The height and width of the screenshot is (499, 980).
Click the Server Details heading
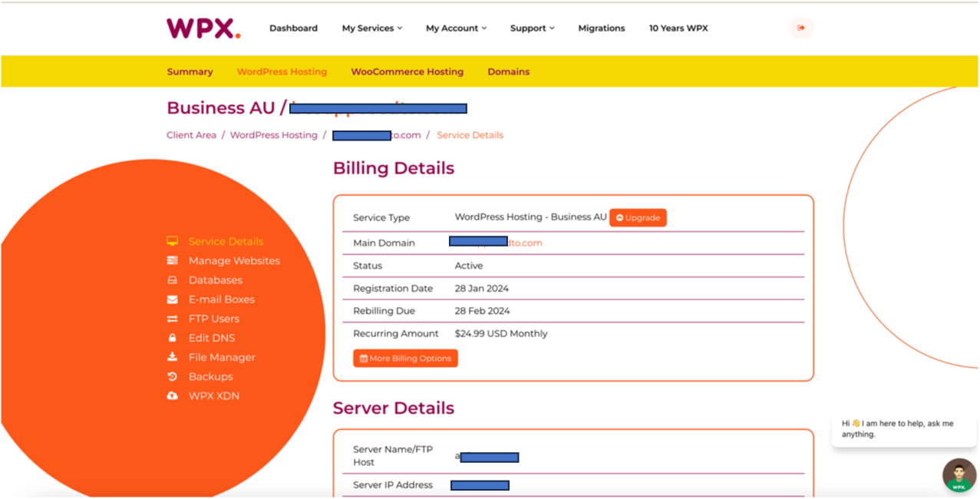pos(394,408)
